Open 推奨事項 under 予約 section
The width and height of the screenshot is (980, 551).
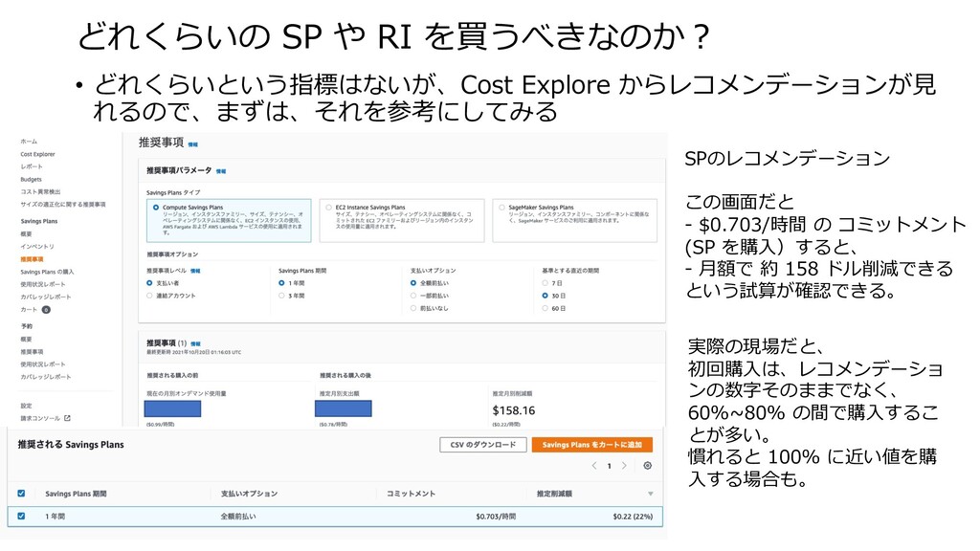pyautogui.click(x=32, y=352)
